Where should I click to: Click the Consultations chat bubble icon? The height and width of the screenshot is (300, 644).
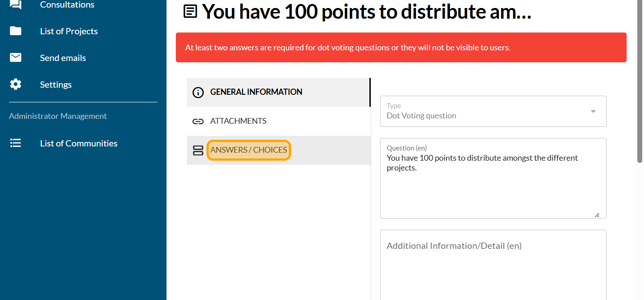[16, 4]
